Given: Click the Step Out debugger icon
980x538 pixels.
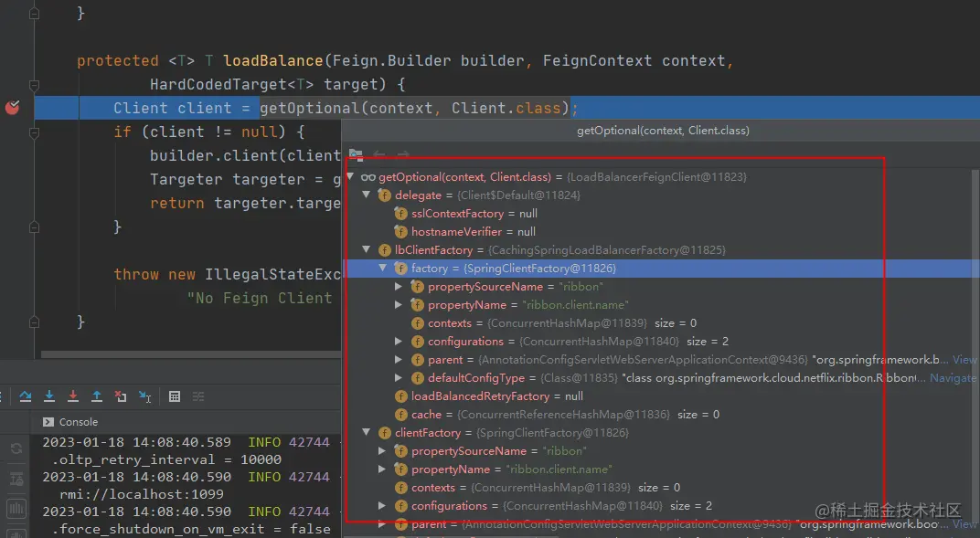Looking at the screenshot, I should 97,396.
